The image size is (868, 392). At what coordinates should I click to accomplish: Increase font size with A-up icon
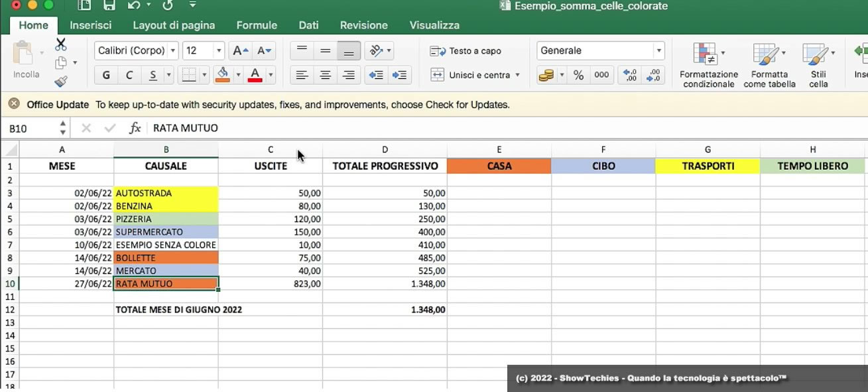tap(240, 50)
